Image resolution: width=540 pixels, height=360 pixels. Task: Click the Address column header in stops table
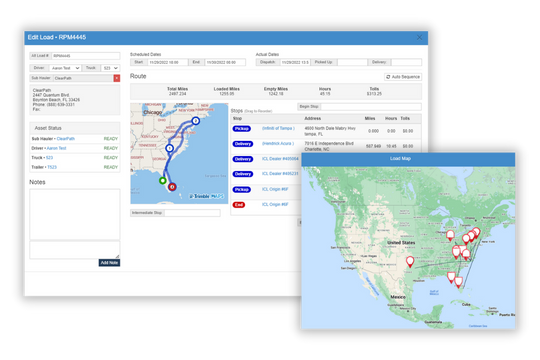[312, 119]
